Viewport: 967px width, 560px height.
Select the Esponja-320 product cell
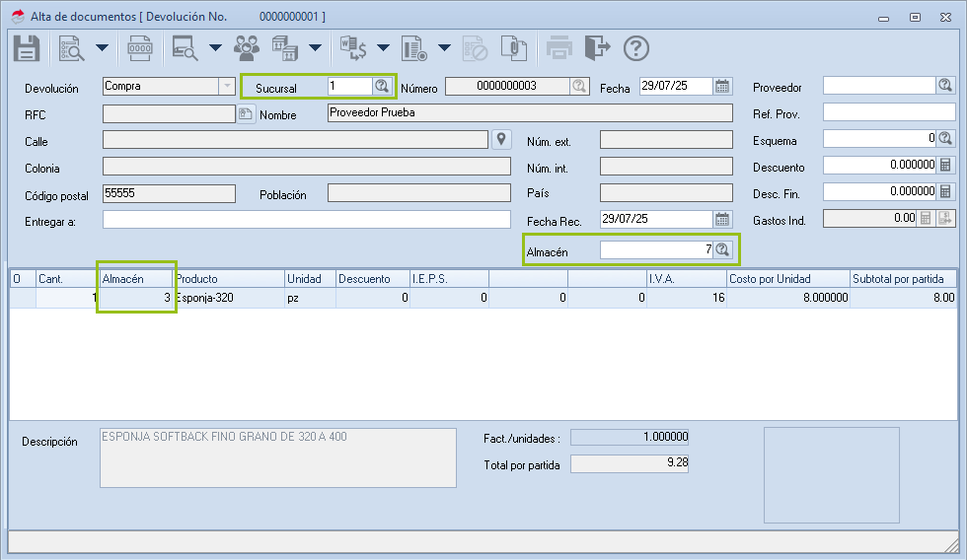(230, 297)
